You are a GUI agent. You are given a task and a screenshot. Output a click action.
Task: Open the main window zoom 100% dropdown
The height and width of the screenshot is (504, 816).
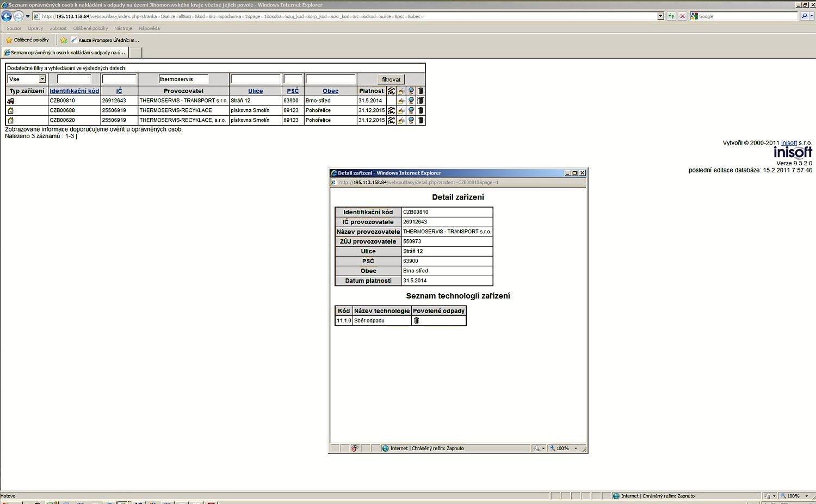pyautogui.click(x=806, y=496)
